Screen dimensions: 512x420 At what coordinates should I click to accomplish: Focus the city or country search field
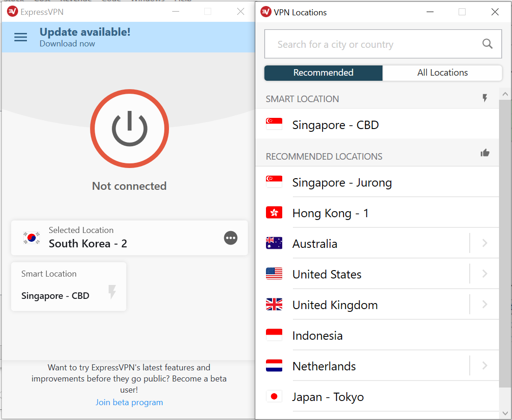pyautogui.click(x=383, y=44)
